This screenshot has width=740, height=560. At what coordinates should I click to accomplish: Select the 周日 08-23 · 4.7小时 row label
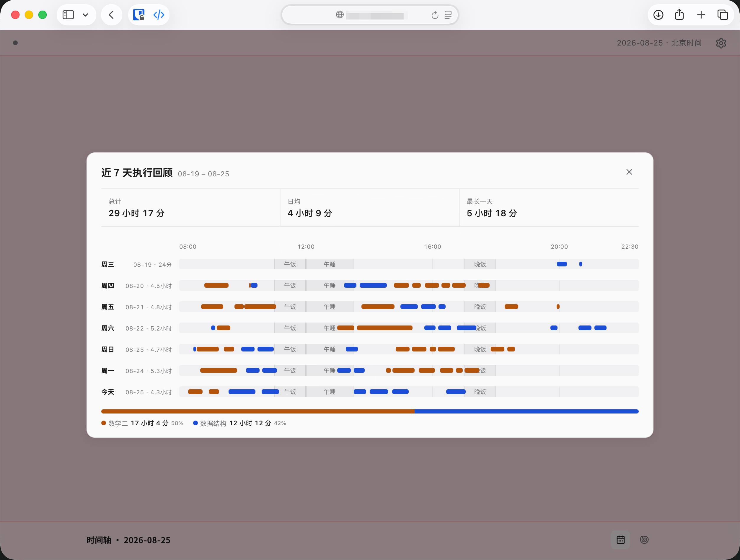pyautogui.click(x=136, y=349)
